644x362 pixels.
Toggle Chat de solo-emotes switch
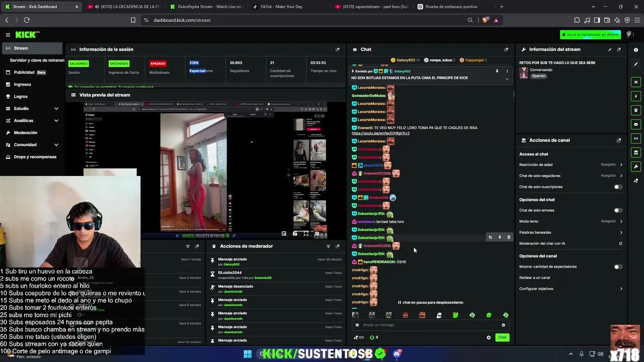(x=618, y=210)
